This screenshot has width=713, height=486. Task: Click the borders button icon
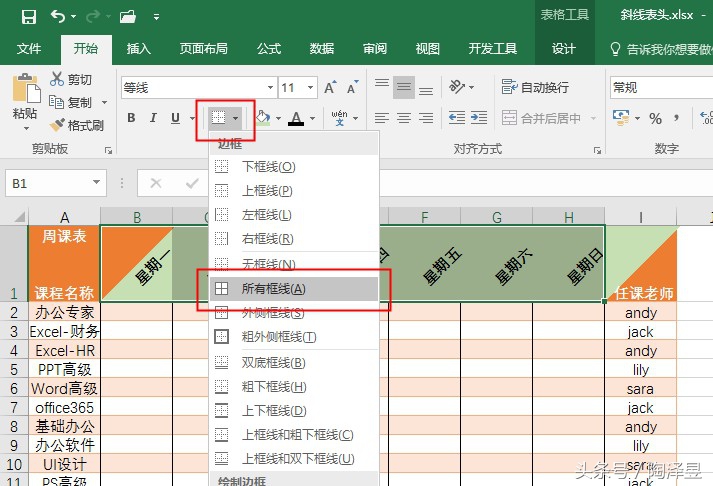tap(219, 118)
